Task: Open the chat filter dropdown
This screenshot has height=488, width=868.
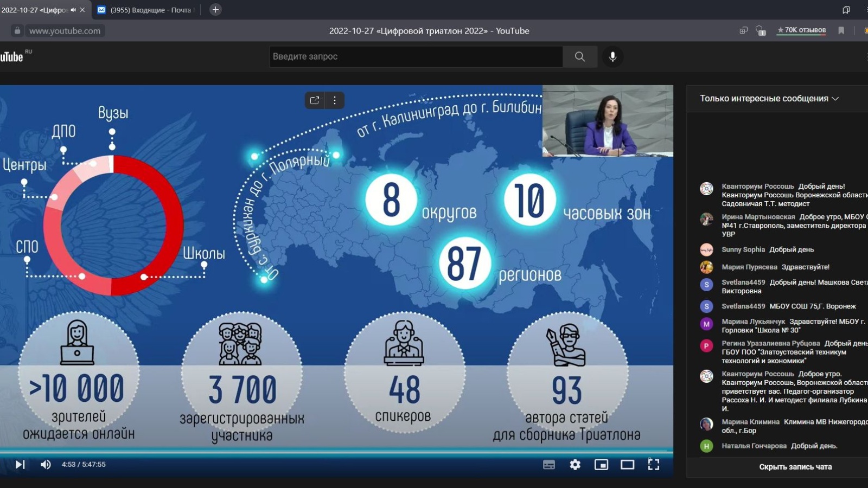Action: click(769, 99)
